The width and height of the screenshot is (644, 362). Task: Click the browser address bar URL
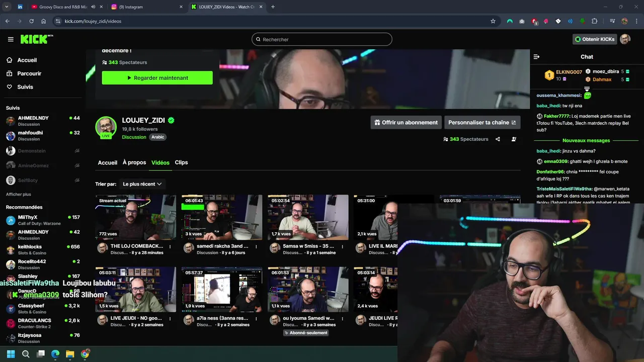tap(93, 21)
